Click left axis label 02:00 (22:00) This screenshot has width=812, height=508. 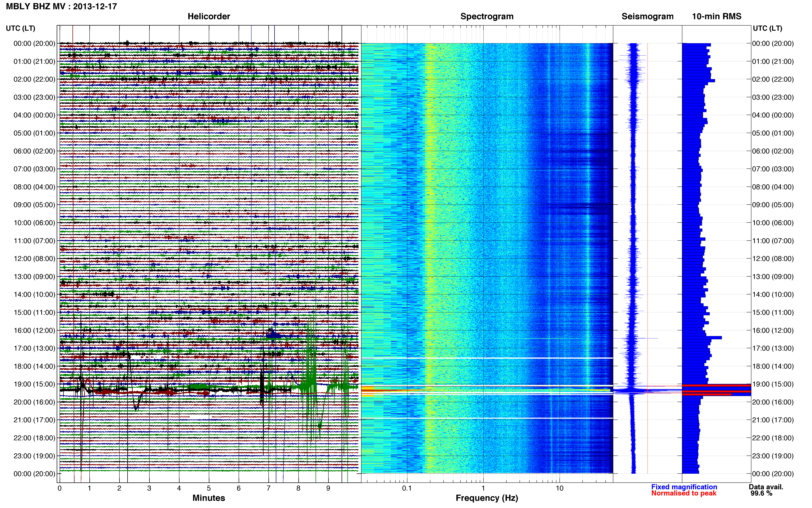(34, 79)
